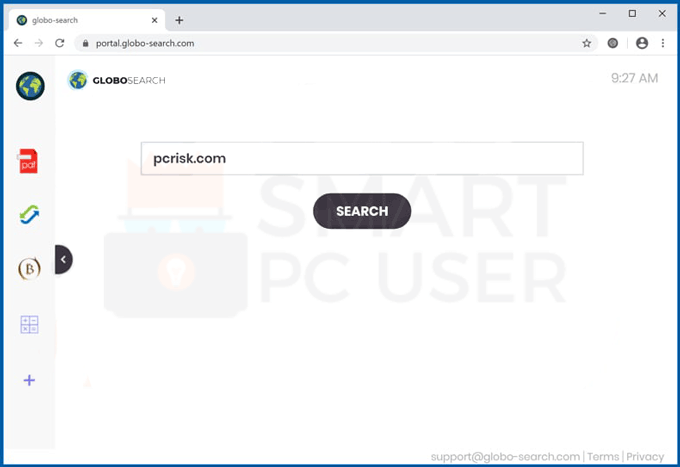Click the grey extension icon in the toolbar

612,43
